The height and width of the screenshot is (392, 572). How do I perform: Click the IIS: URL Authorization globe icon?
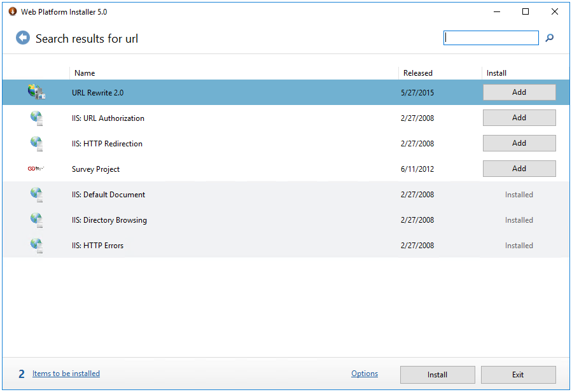point(36,118)
